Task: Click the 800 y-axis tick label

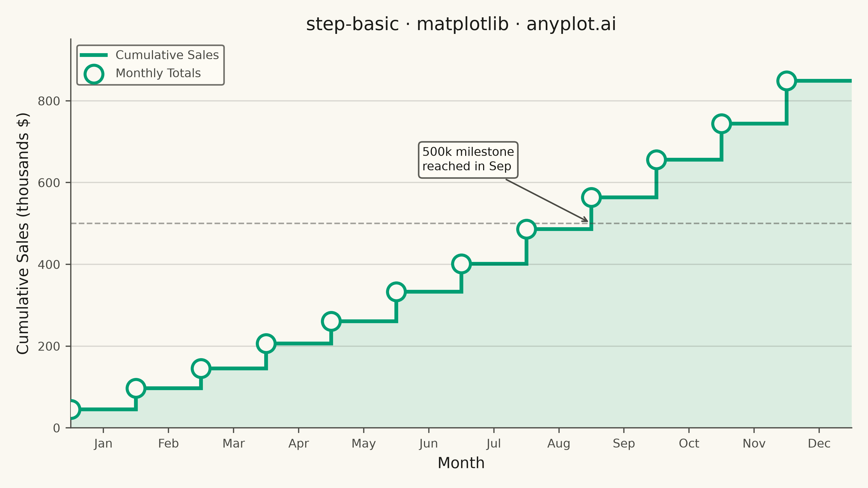Action: coord(49,101)
